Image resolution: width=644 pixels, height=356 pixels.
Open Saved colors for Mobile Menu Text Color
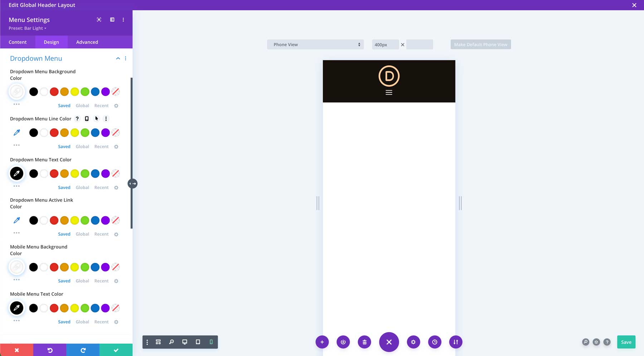pyautogui.click(x=64, y=322)
